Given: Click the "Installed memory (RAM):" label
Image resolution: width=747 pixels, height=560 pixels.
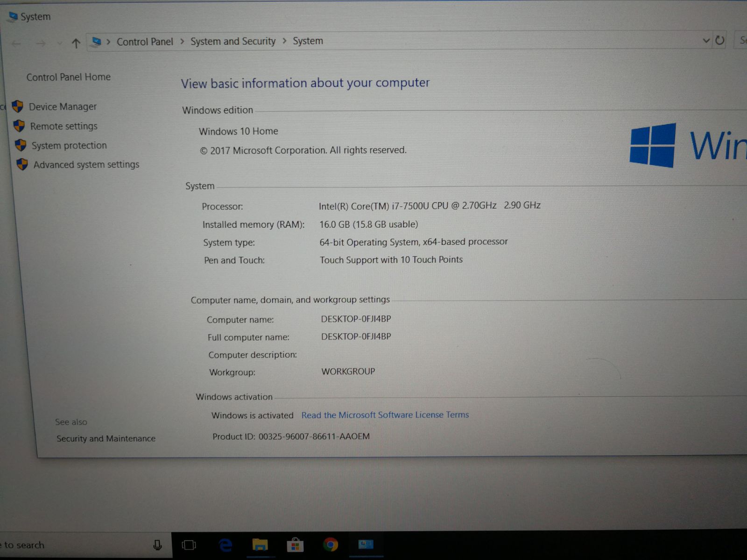Looking at the screenshot, I should [x=254, y=224].
